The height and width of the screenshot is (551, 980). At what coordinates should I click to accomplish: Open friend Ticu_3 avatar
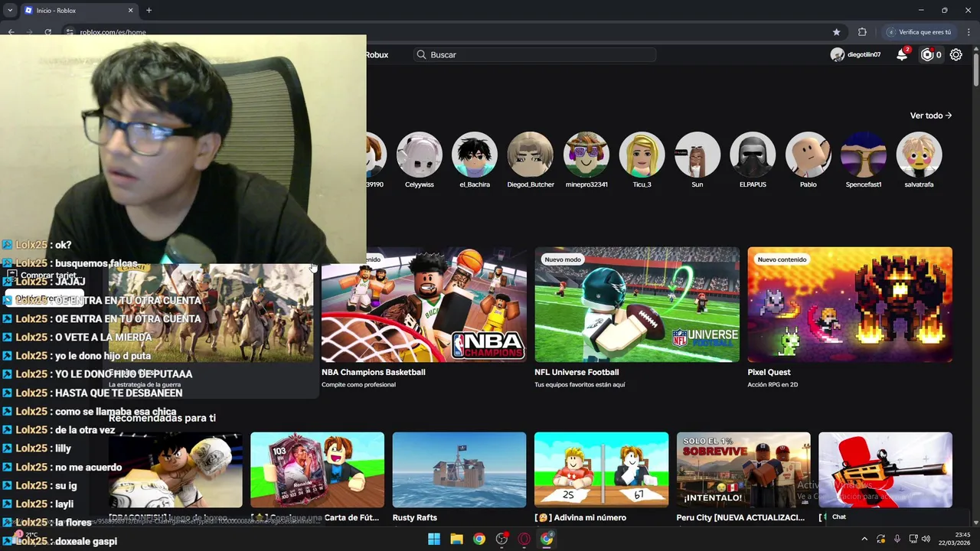(642, 155)
